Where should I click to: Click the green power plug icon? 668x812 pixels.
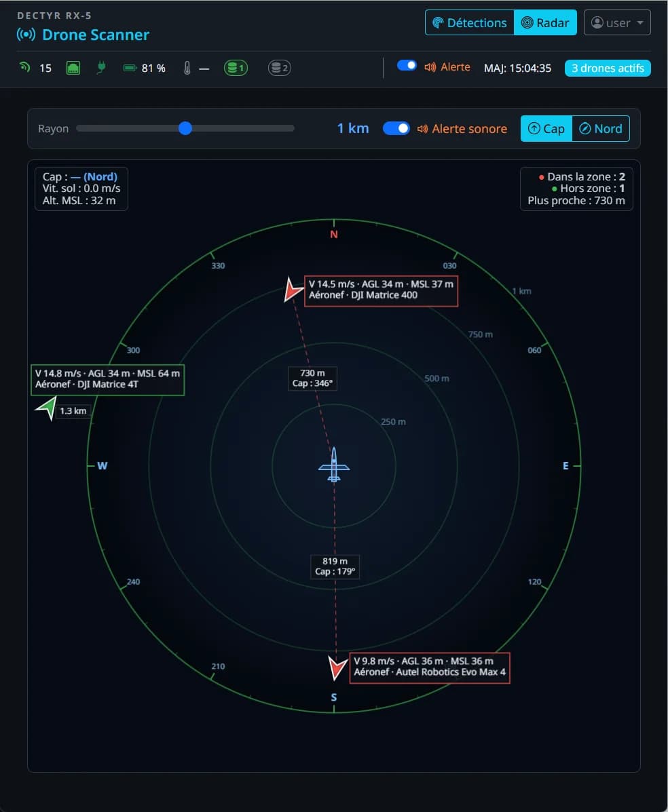click(102, 67)
